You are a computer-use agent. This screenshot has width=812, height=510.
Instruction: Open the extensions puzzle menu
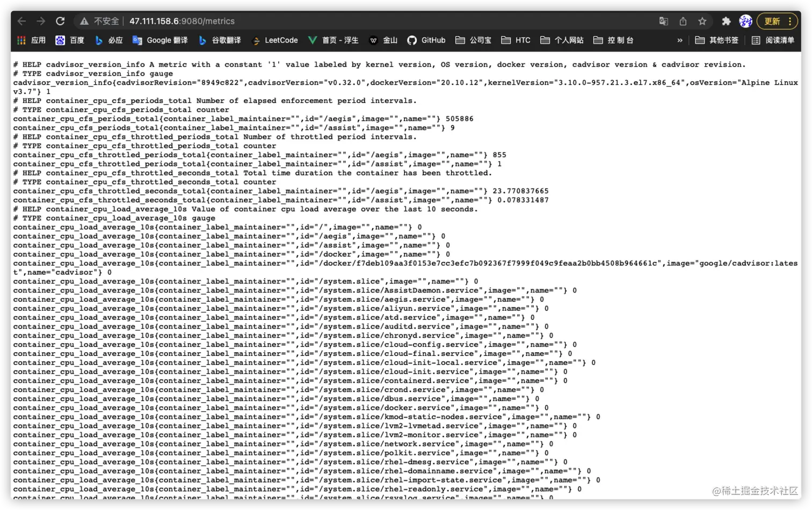(x=726, y=21)
